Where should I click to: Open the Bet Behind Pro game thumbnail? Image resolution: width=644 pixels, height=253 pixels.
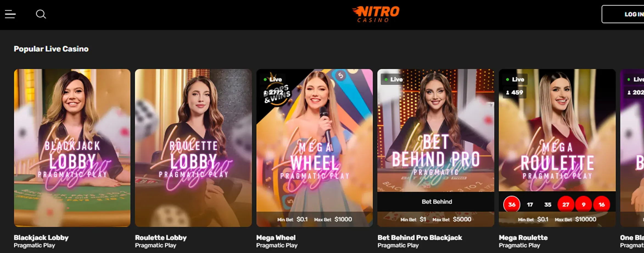tap(436, 148)
